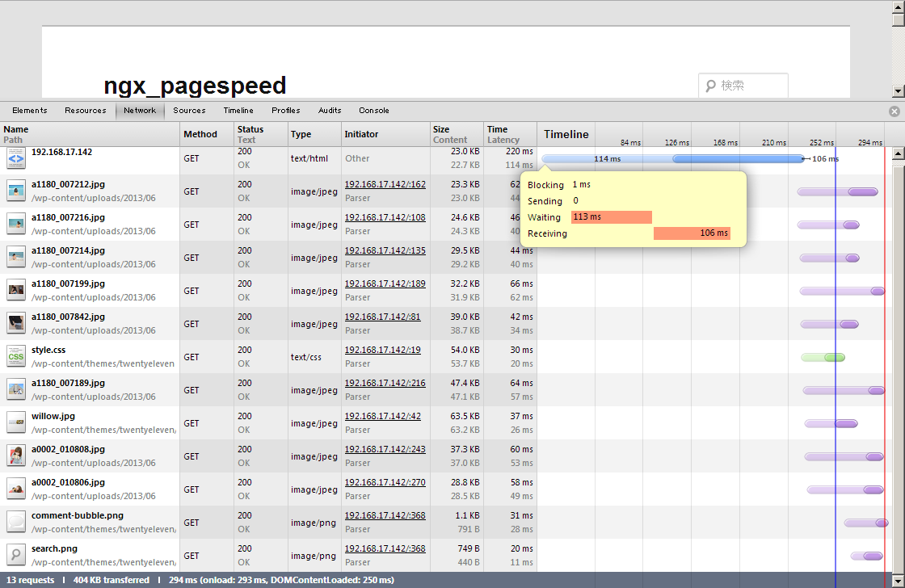Open comment-bubble.png initiator link 192.168.17.142/:368

click(x=385, y=515)
